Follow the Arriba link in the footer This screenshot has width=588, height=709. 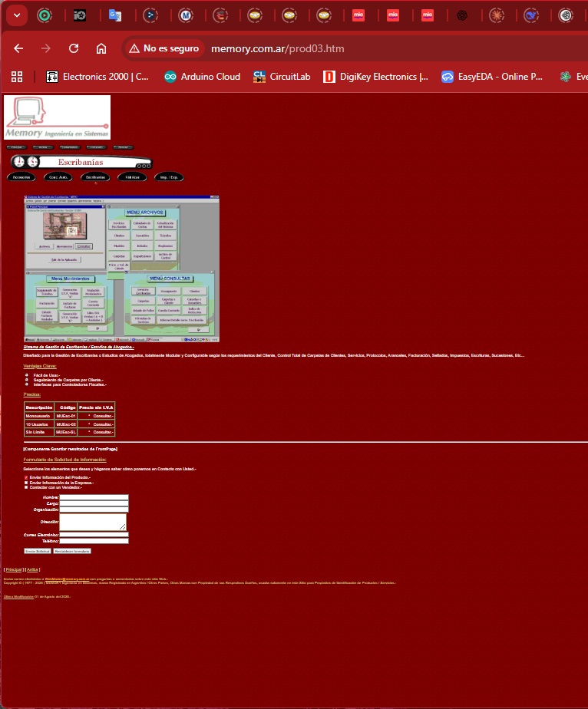click(32, 569)
